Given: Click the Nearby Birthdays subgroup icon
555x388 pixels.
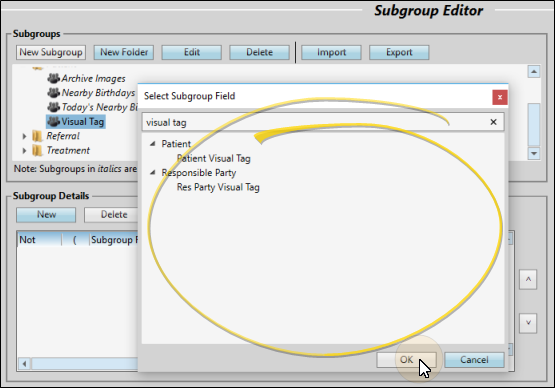Looking at the screenshot, I should (x=54, y=93).
